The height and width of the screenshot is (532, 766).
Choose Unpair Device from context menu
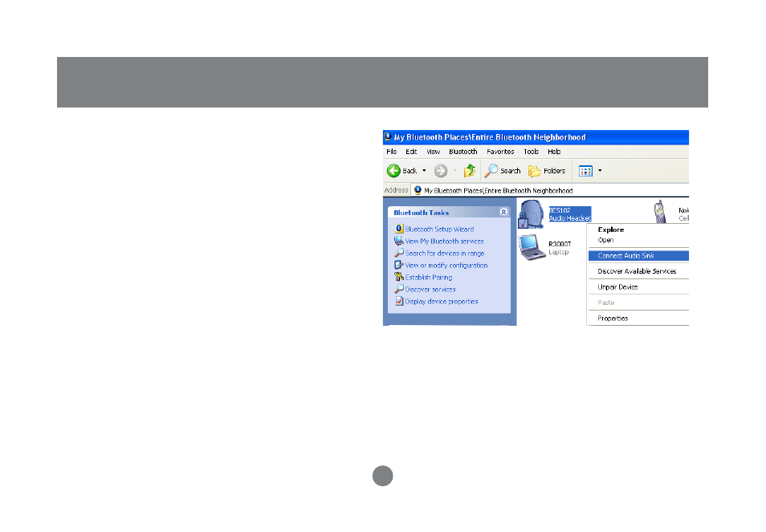[617, 287]
